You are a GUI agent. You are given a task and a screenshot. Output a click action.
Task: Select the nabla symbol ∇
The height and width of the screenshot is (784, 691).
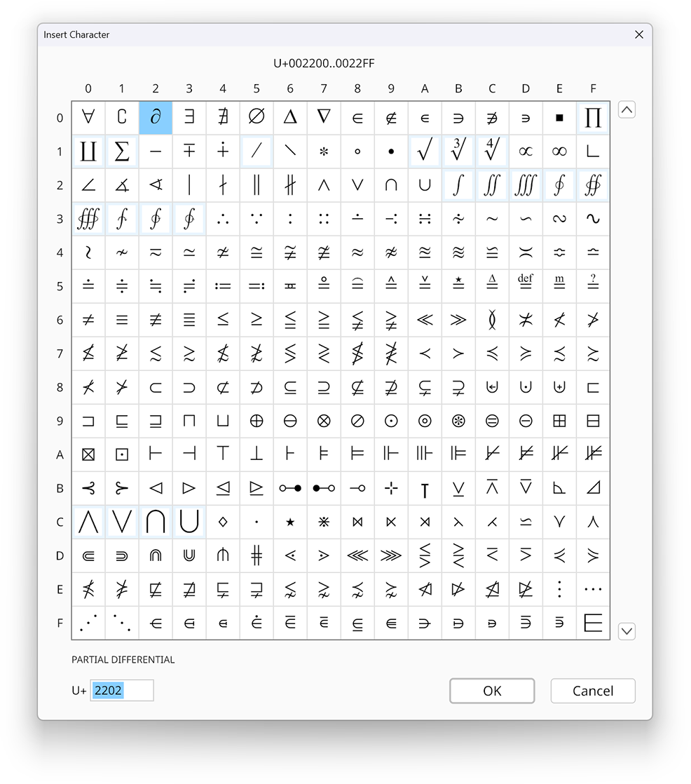pos(324,117)
